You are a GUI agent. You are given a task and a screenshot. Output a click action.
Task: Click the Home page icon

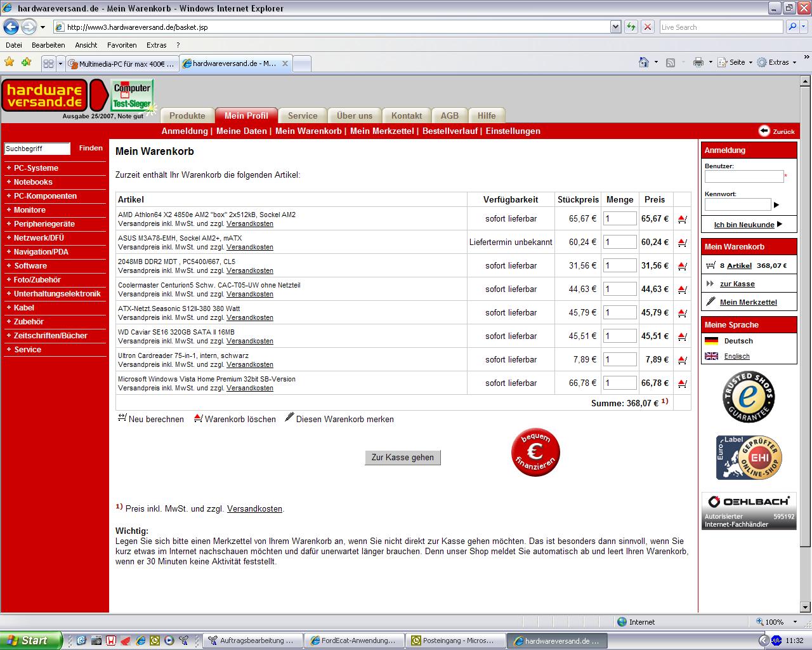coord(644,62)
